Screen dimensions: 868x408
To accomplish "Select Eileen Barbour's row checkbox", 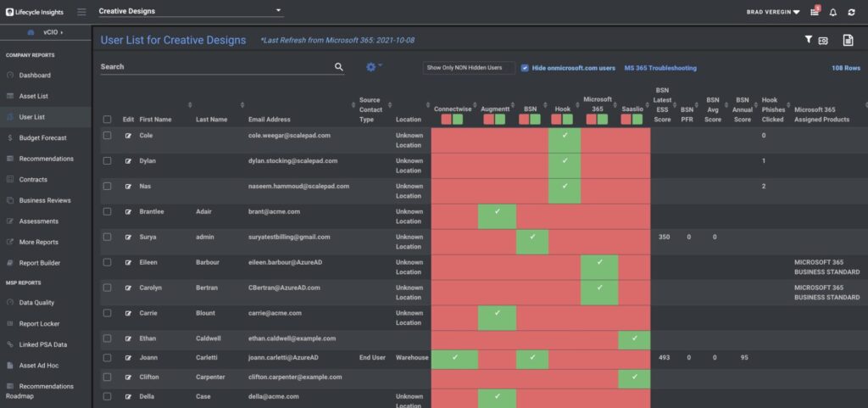I will (x=108, y=262).
